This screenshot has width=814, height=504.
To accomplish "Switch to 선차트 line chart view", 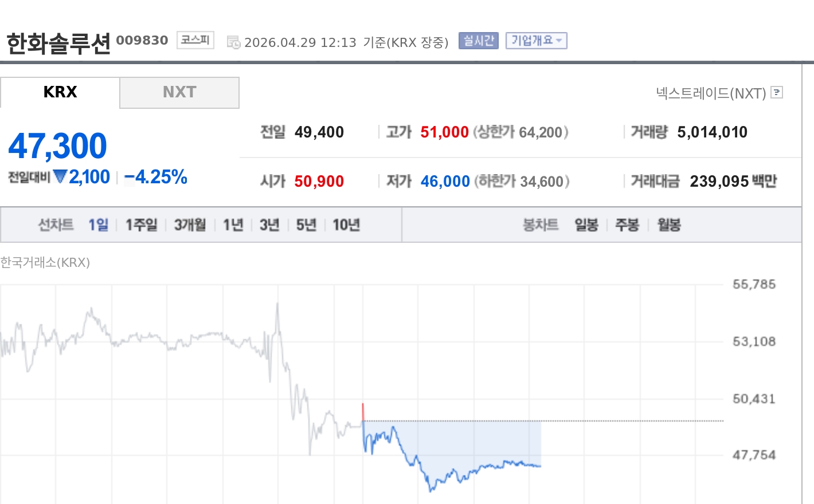I will coord(56,225).
